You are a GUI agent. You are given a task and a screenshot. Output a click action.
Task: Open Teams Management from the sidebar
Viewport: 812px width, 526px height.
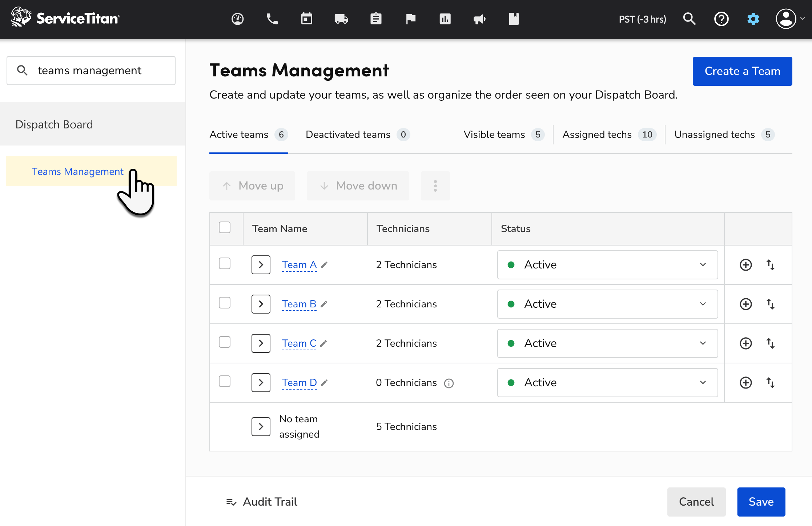click(77, 171)
